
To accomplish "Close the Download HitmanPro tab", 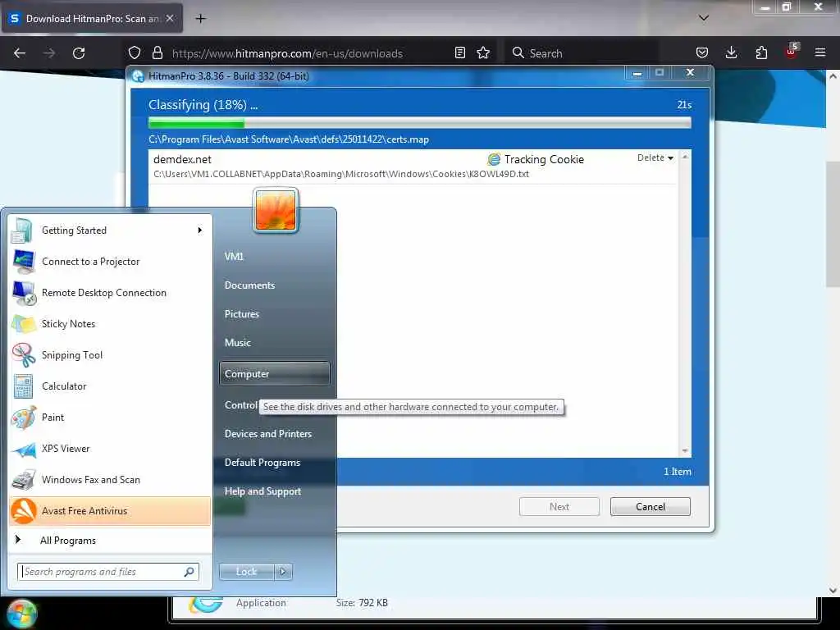I will (x=170, y=18).
